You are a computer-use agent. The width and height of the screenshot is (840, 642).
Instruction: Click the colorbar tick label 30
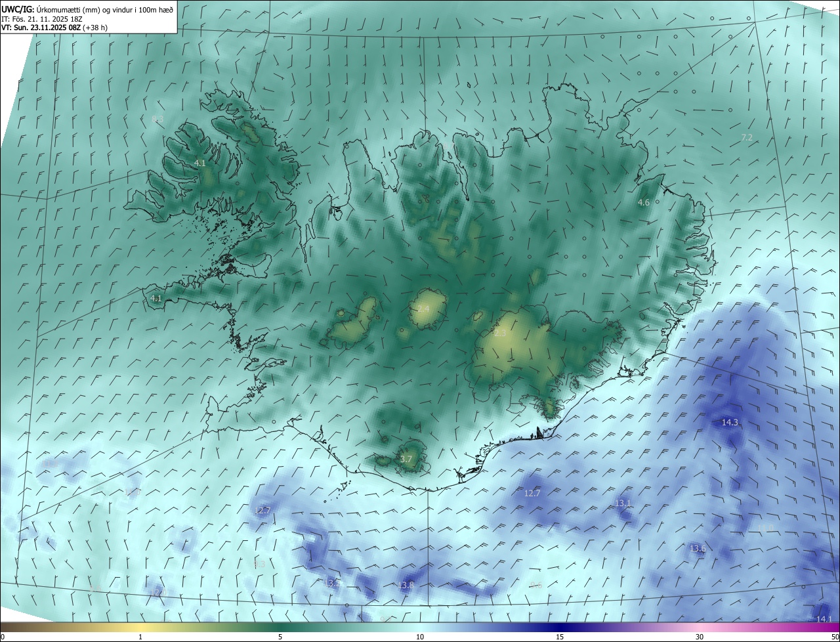click(700, 637)
